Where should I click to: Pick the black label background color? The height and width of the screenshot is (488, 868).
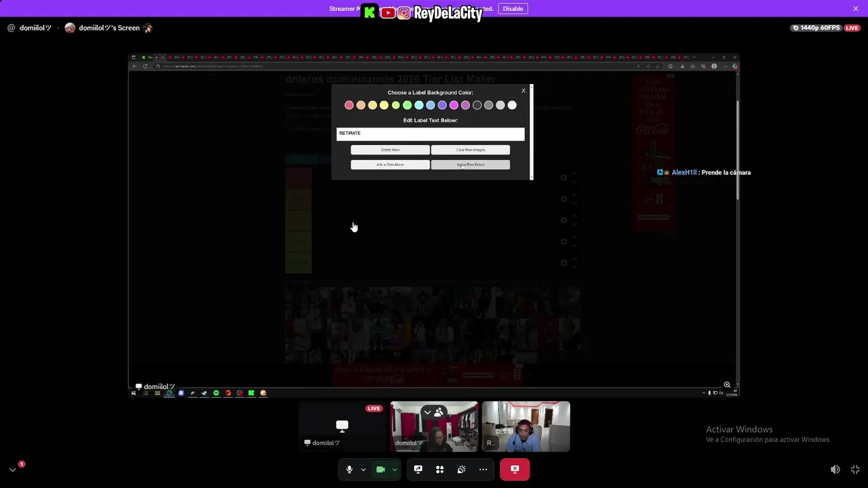[477, 105]
